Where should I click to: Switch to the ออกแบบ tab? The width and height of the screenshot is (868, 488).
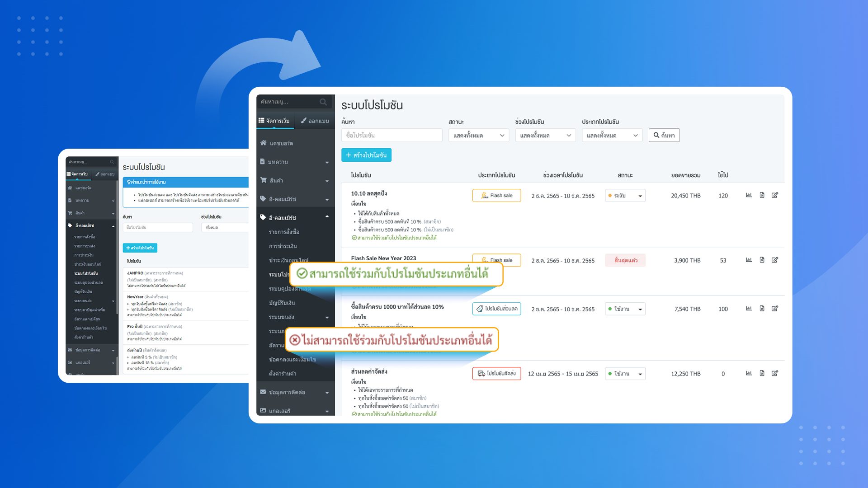315,121
